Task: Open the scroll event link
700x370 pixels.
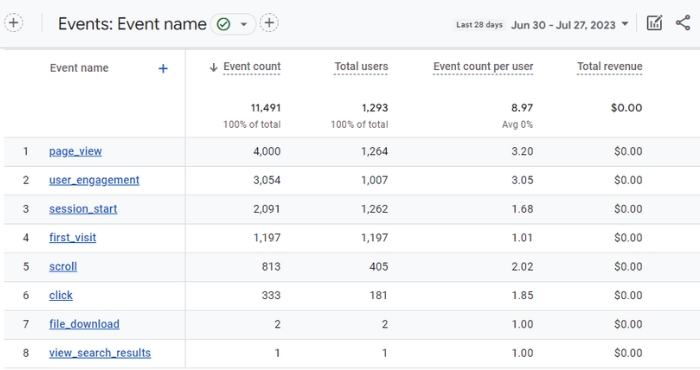Action: 63,266
